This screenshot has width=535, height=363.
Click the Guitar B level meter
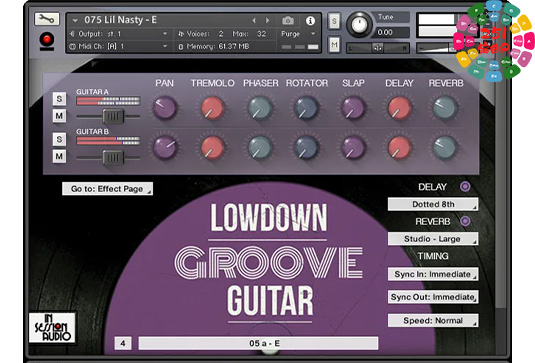(108, 141)
